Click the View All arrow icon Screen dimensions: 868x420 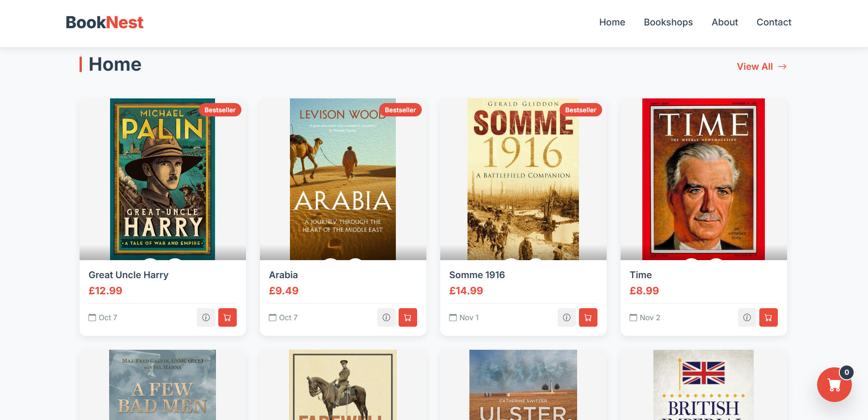tap(782, 67)
